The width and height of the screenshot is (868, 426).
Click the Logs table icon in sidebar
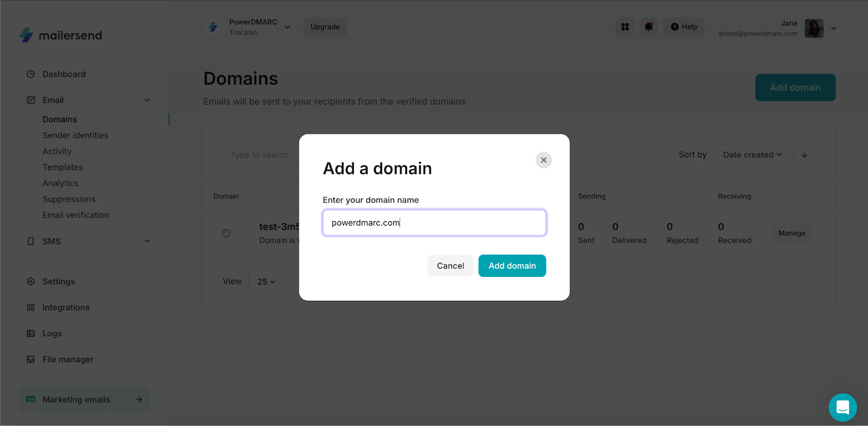click(31, 333)
